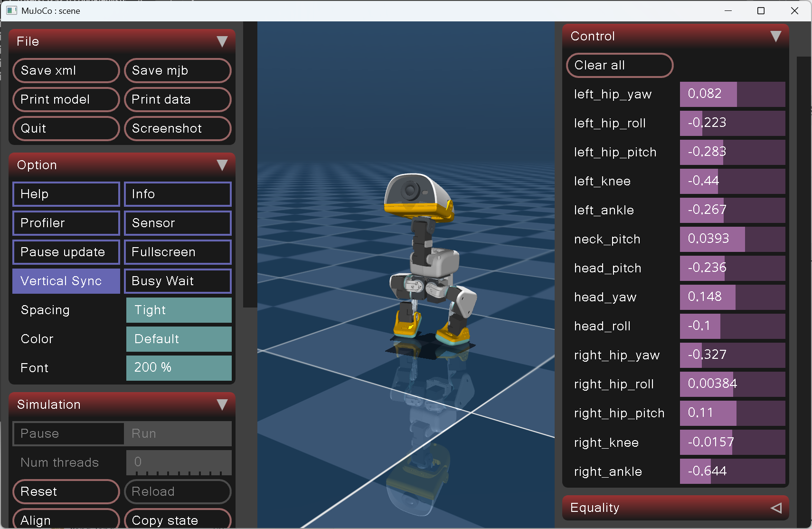Expand the Equality section arrow
The width and height of the screenshot is (812, 529).
click(x=776, y=508)
